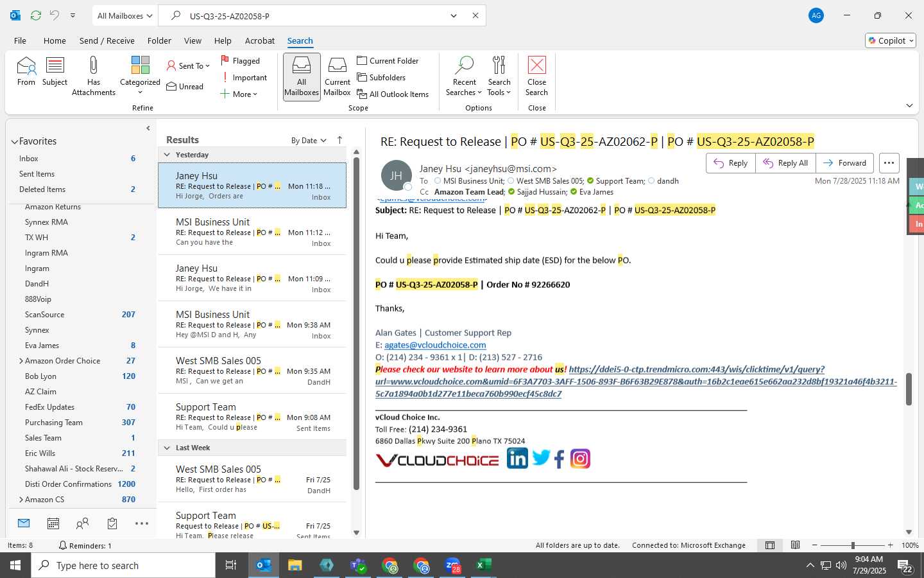Adjust the zoom slider handle
The image size is (924, 578).
(853, 545)
